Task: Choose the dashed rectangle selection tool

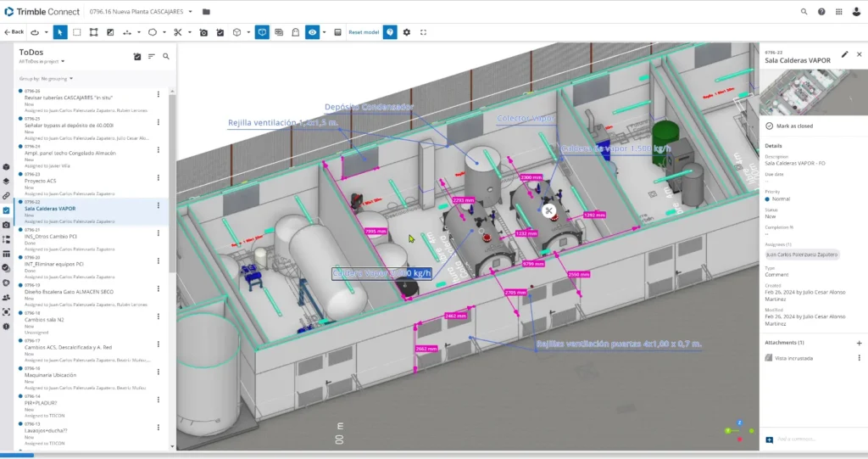Action: coord(77,32)
